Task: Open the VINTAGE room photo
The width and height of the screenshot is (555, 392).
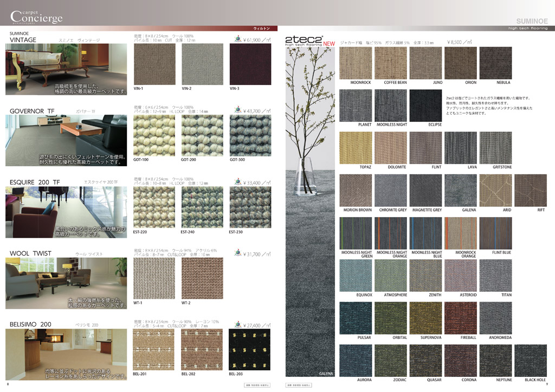Action: (66, 69)
